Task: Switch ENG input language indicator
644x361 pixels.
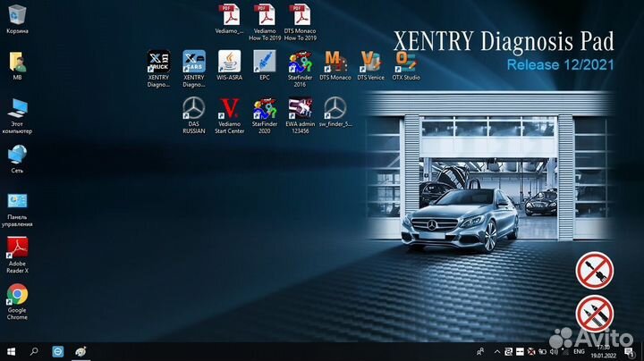Action: 579,351
